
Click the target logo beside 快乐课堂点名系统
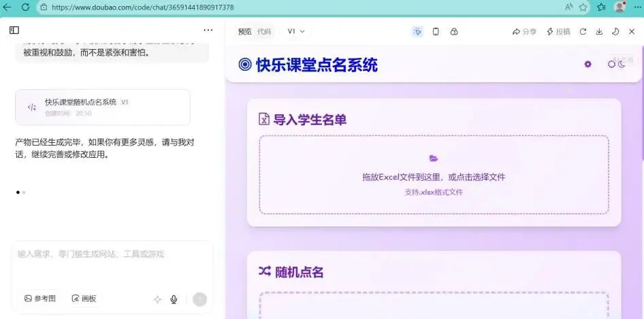click(245, 65)
